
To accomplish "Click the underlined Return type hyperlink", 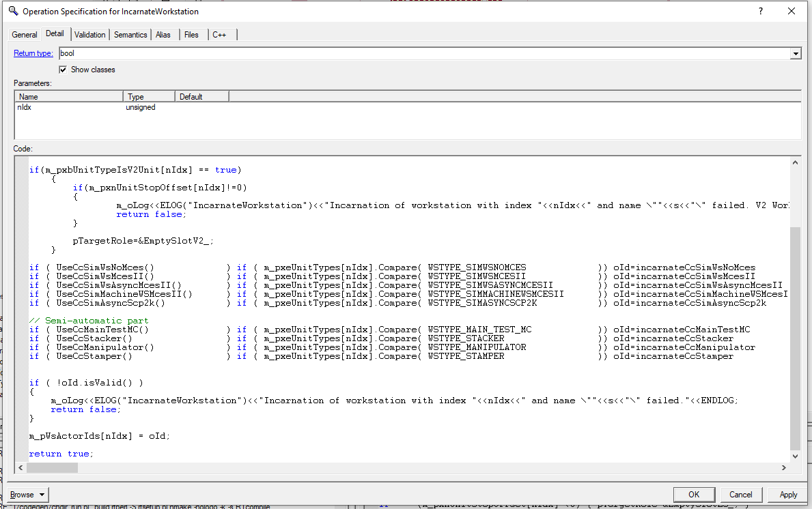I will click(33, 53).
